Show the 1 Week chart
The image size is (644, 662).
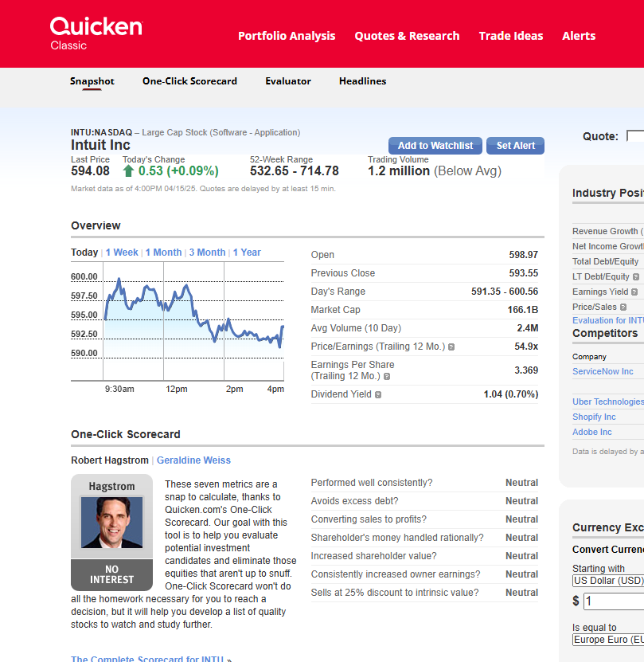122,253
